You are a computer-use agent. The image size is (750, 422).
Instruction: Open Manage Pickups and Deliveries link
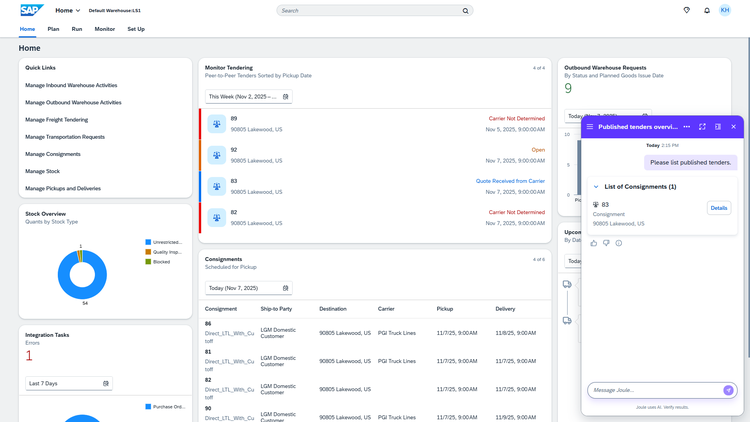[63, 189]
